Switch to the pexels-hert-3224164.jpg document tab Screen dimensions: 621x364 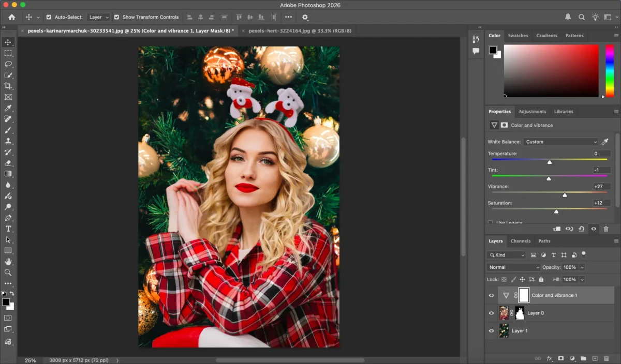click(301, 31)
